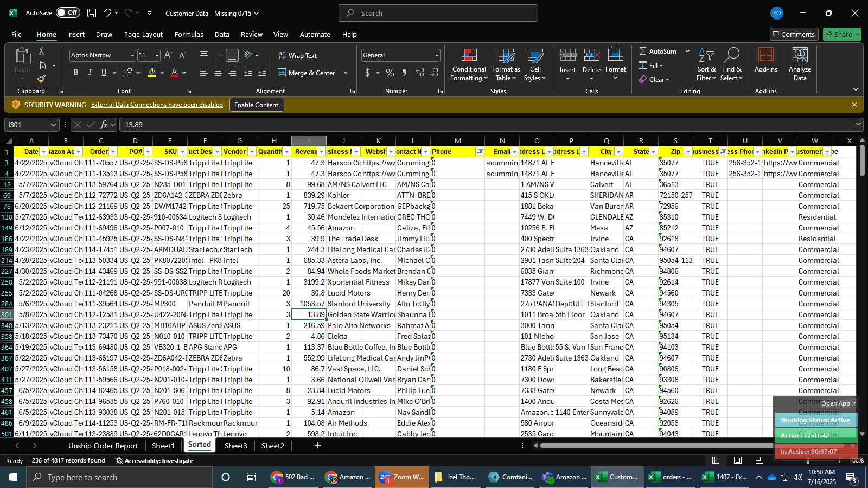This screenshot has height=488, width=868.
Task: Click the Cut scissors icon
Action: click(41, 52)
